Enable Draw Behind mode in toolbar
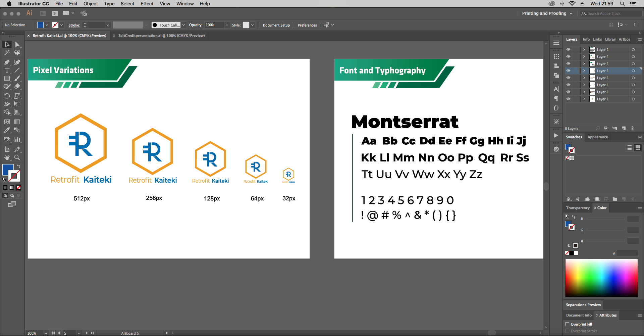 point(12,196)
